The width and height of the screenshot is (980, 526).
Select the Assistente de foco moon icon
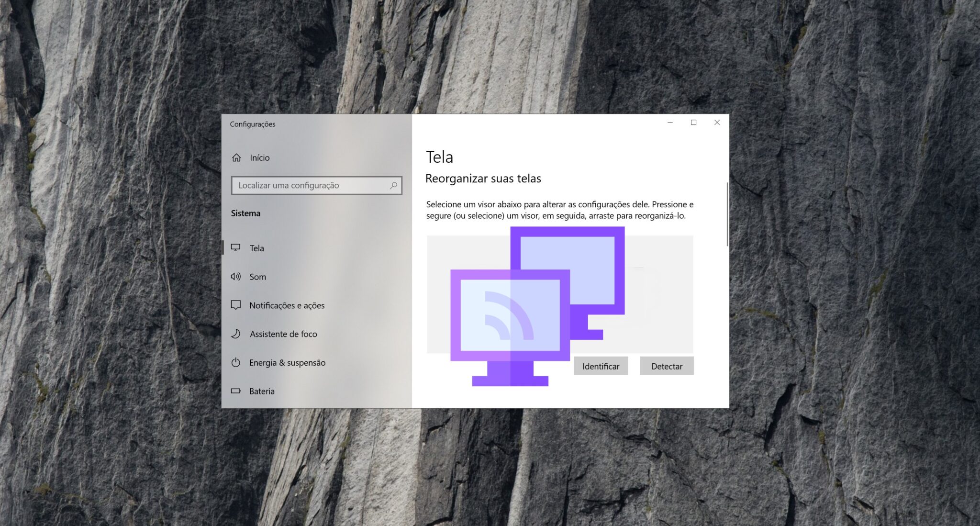pyautogui.click(x=236, y=334)
